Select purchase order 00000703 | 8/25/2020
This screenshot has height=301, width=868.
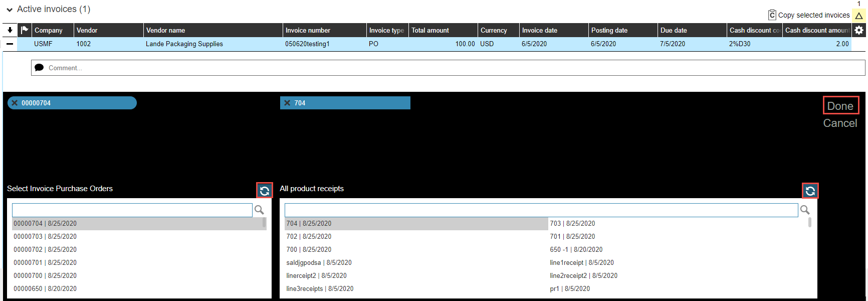(x=137, y=237)
